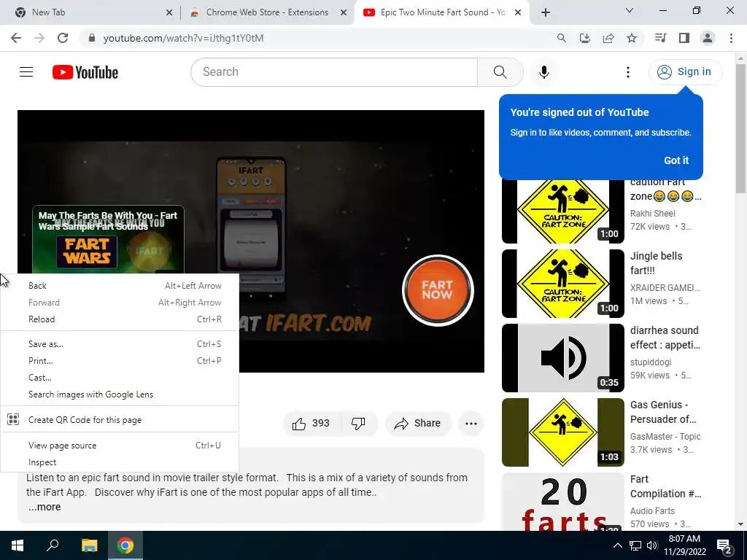Open notification center with 2 alerts
Viewport: 747px width, 560px height.
[724, 547]
